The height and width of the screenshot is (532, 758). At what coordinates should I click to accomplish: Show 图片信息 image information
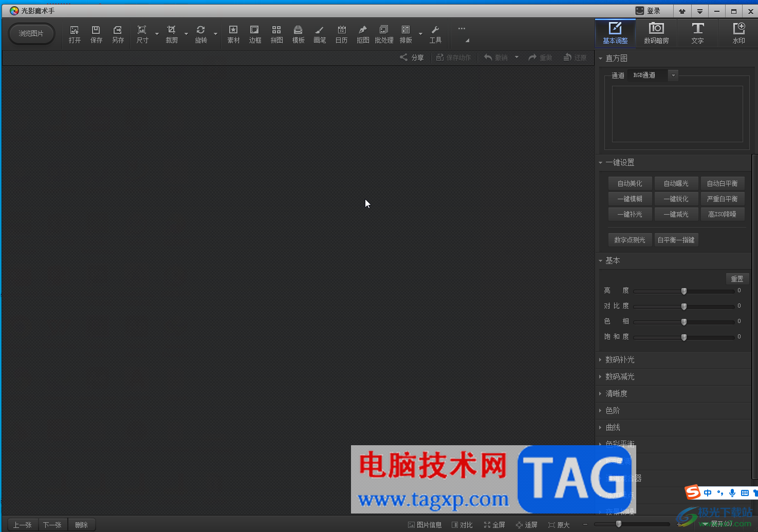click(424, 525)
